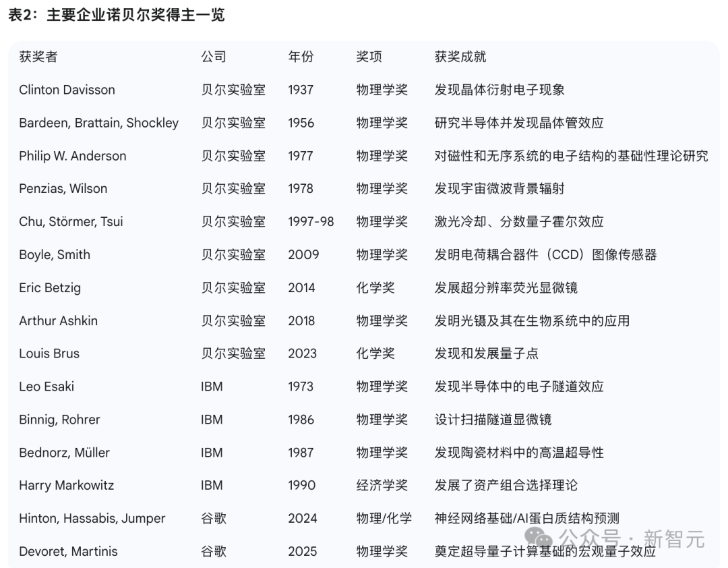
Task: Click the 获奖者 column header
Action: point(38,57)
